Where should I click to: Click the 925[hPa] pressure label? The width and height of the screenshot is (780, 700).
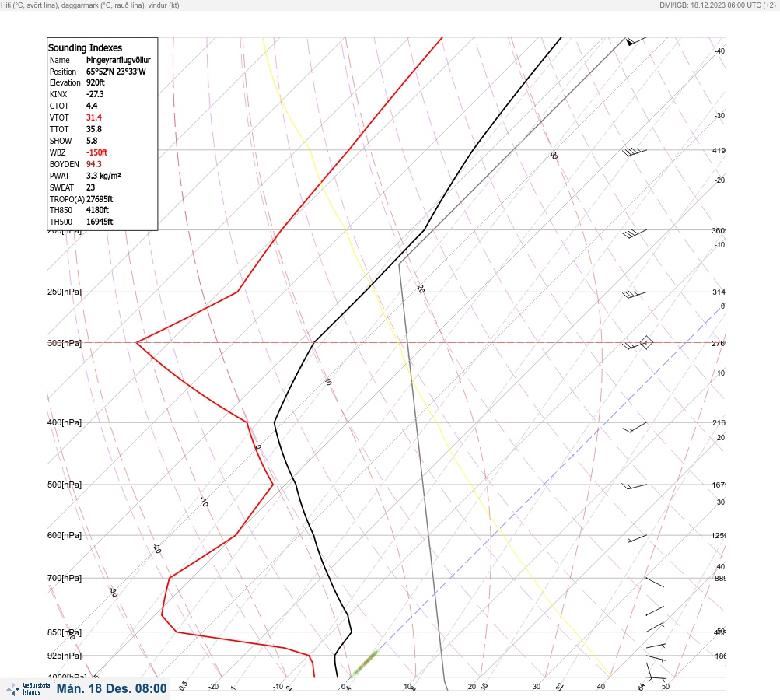click(x=65, y=656)
